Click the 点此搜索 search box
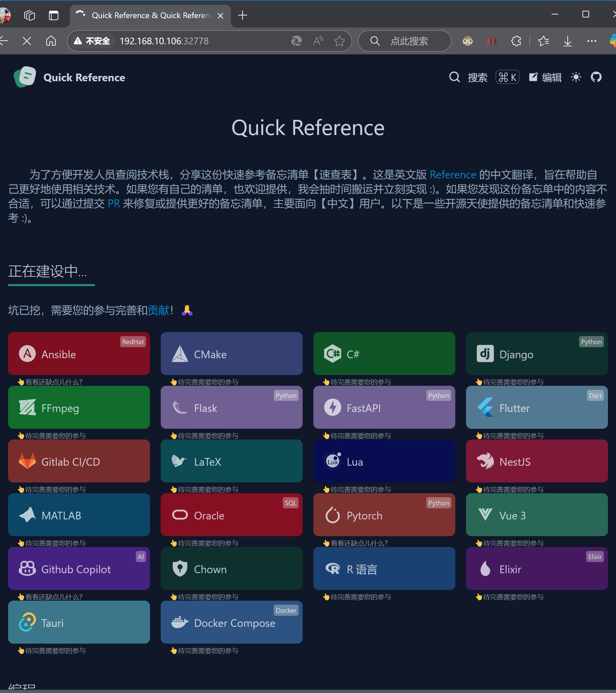Viewport: 616px width, 693px height. coord(409,41)
